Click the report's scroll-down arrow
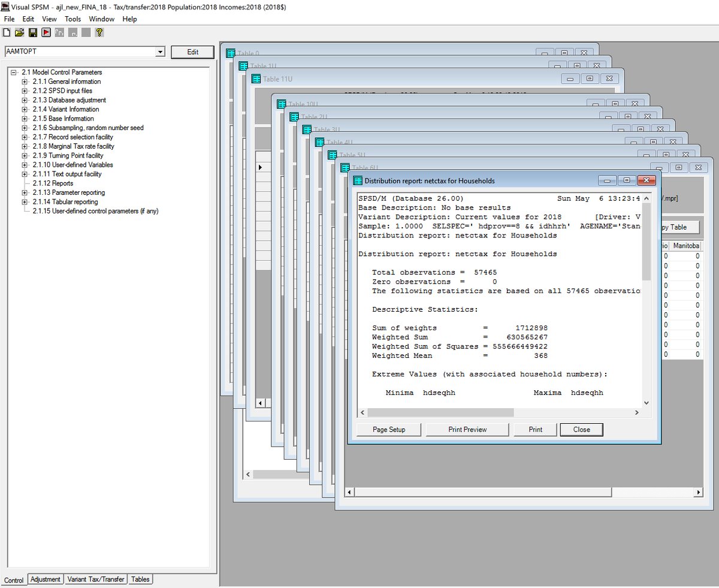The image size is (719, 588). click(646, 403)
